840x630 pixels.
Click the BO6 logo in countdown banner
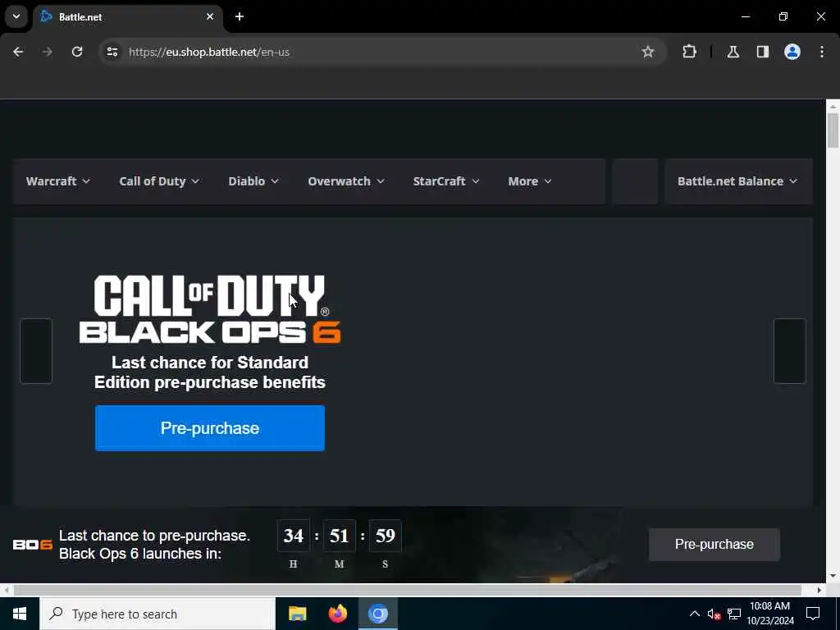click(x=33, y=545)
